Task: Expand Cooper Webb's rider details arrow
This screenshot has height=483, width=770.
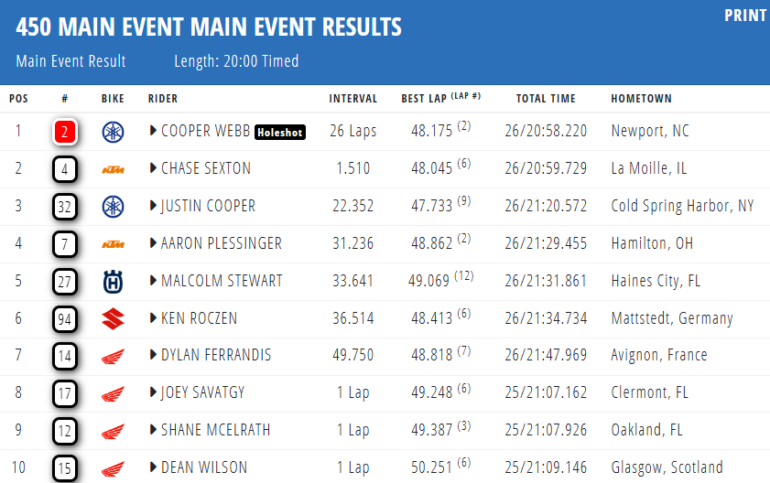Action: pyautogui.click(x=153, y=131)
